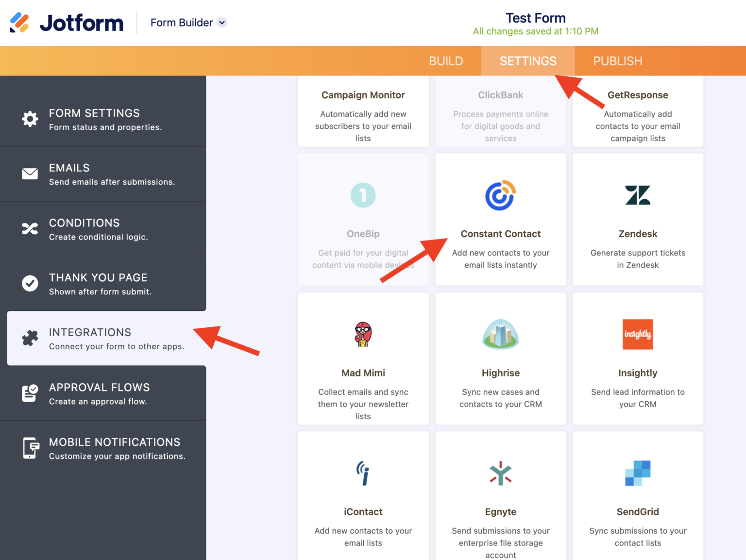Screen dimensions: 746x560
Task: Select the Insightly logo
Action: 638,334
